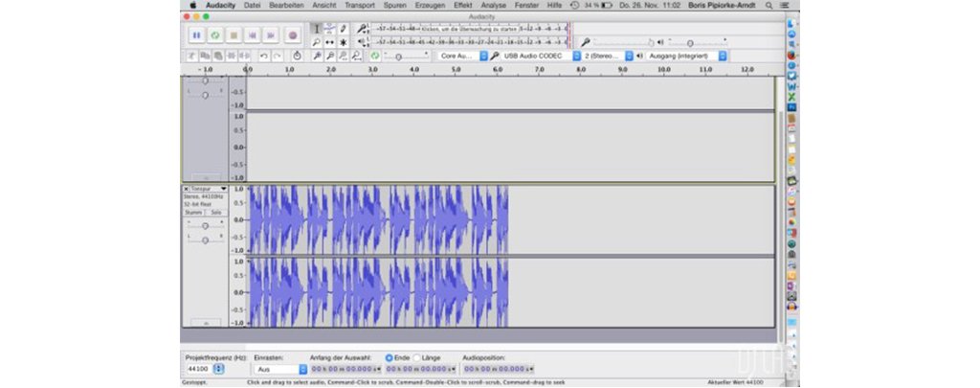Click the Stop playback button
Screen dimensions: 980x388
point(234,35)
